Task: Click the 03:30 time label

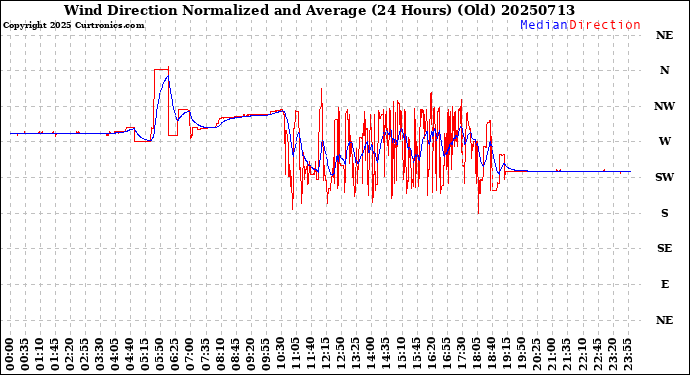Action: 100,354
